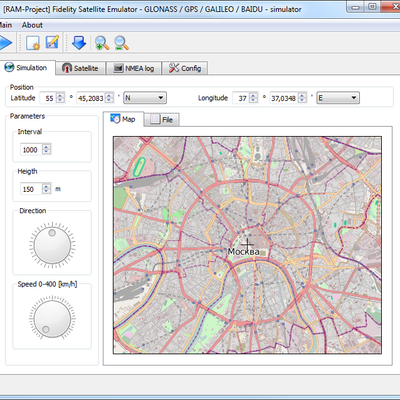Open the latitude N hemisphere dropdown
The height and width of the screenshot is (400, 400).
tap(145, 98)
